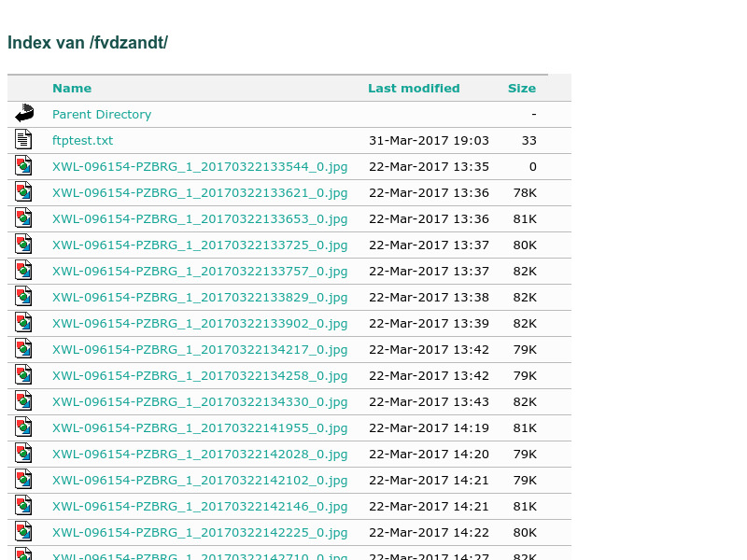Click the image icon beside XWL-096154-PZBRG_1_20170322133725_0.jpg

pyautogui.click(x=23, y=244)
